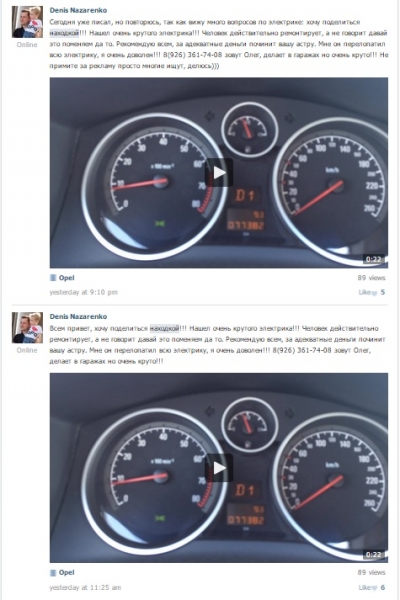400x600 pixels.
Task: Click the 89 views counter under first video
Action: (371, 278)
